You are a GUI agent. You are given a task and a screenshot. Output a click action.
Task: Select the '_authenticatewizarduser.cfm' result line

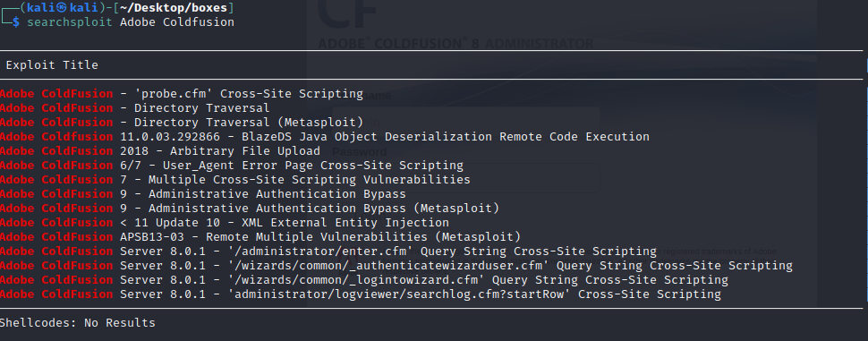click(396, 266)
